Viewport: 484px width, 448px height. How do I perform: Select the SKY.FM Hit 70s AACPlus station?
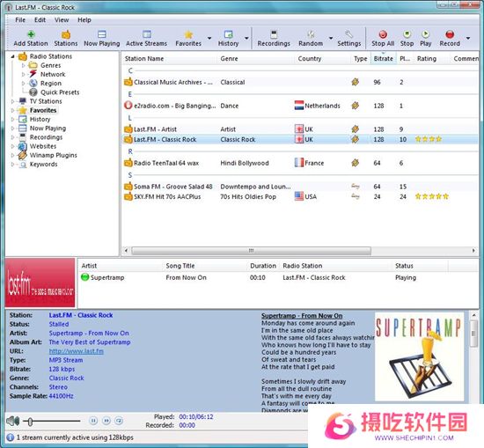[300, 196]
